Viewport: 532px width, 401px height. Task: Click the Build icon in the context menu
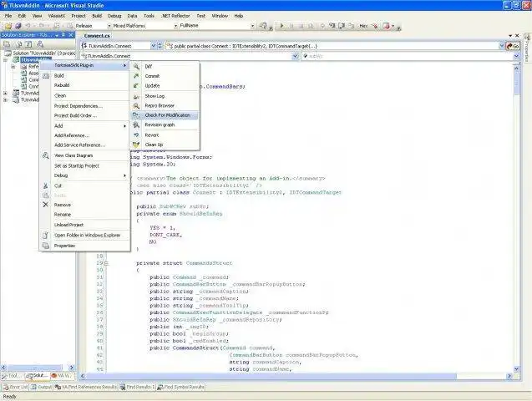(46, 76)
